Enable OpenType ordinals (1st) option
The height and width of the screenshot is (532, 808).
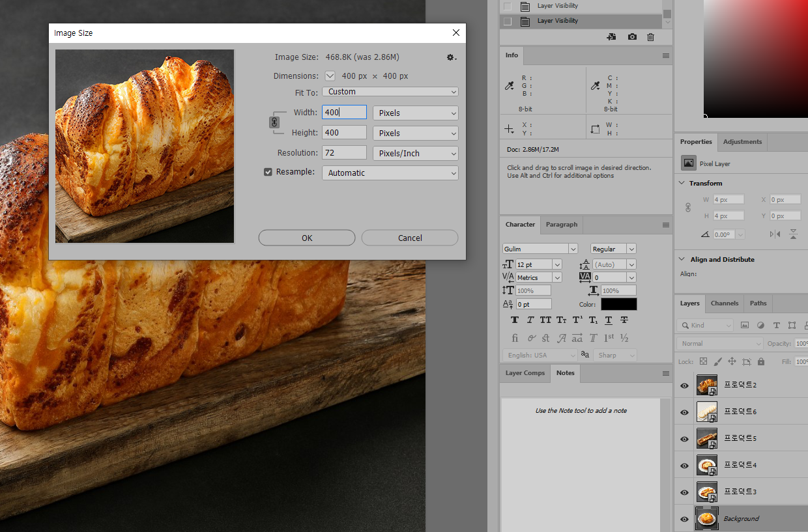609,338
